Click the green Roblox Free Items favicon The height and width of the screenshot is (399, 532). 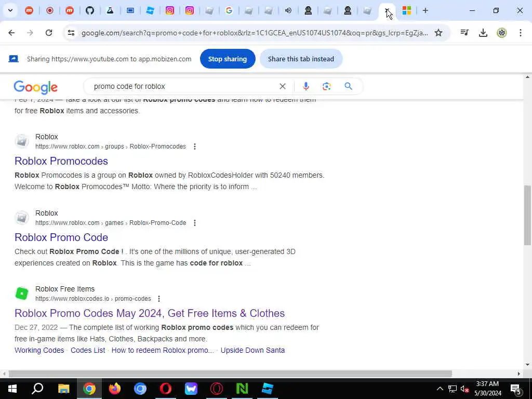click(22, 294)
